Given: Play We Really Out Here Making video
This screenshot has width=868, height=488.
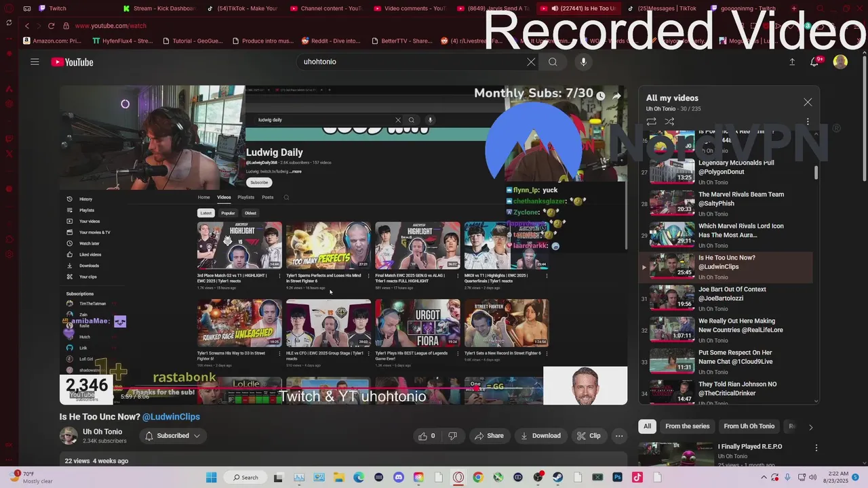Looking at the screenshot, I should tap(726, 330).
